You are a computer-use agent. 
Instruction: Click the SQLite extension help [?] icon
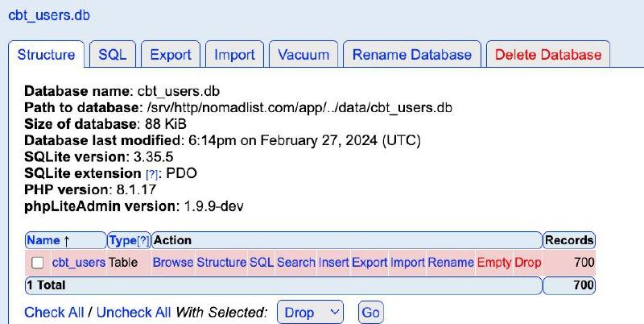[x=151, y=175]
